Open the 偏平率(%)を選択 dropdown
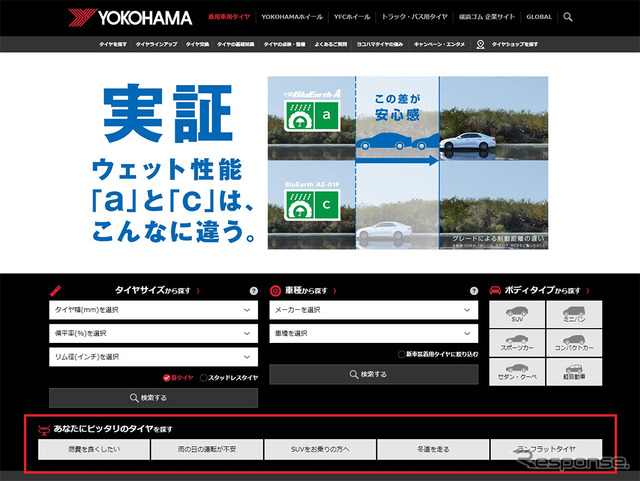This screenshot has height=481, width=640. 153,333
